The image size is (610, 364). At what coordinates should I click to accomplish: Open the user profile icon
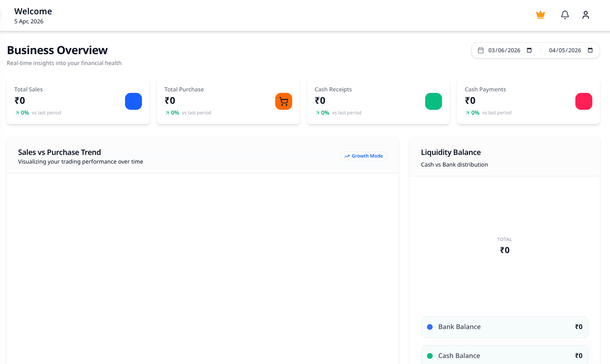coord(586,15)
